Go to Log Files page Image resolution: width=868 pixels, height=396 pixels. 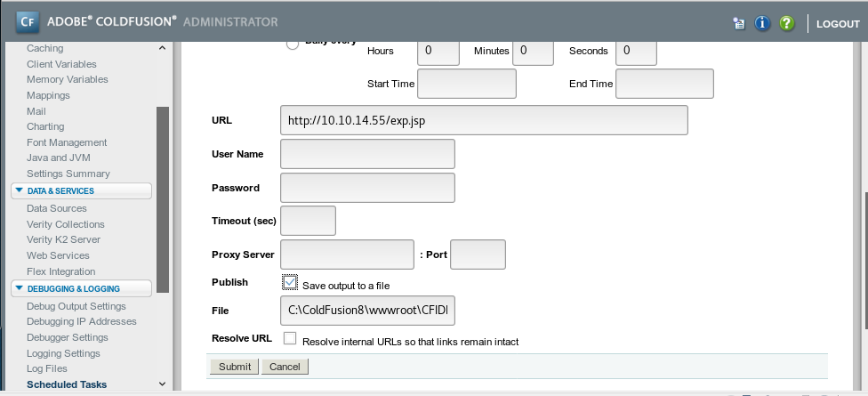coord(47,368)
